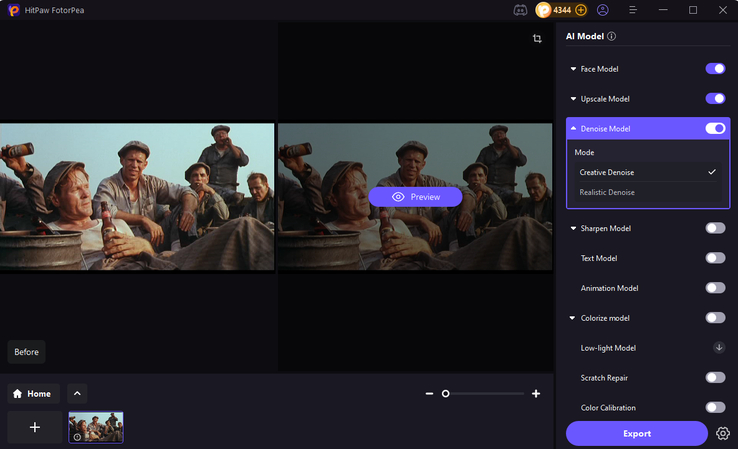Screen dimensions: 738x449
Task: Collapse the Denoise Model section arrow
Action: click(x=573, y=128)
